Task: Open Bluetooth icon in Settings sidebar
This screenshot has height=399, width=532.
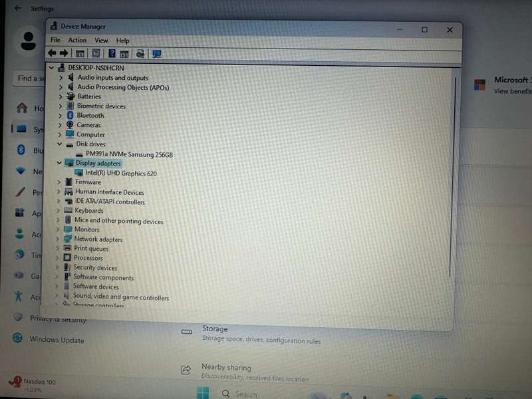Action: tap(21, 150)
